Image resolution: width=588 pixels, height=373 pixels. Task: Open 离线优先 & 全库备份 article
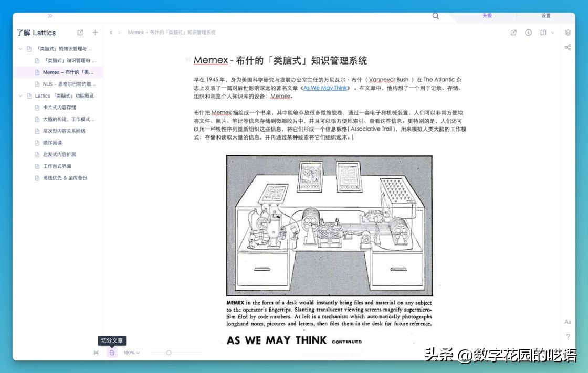click(x=65, y=178)
